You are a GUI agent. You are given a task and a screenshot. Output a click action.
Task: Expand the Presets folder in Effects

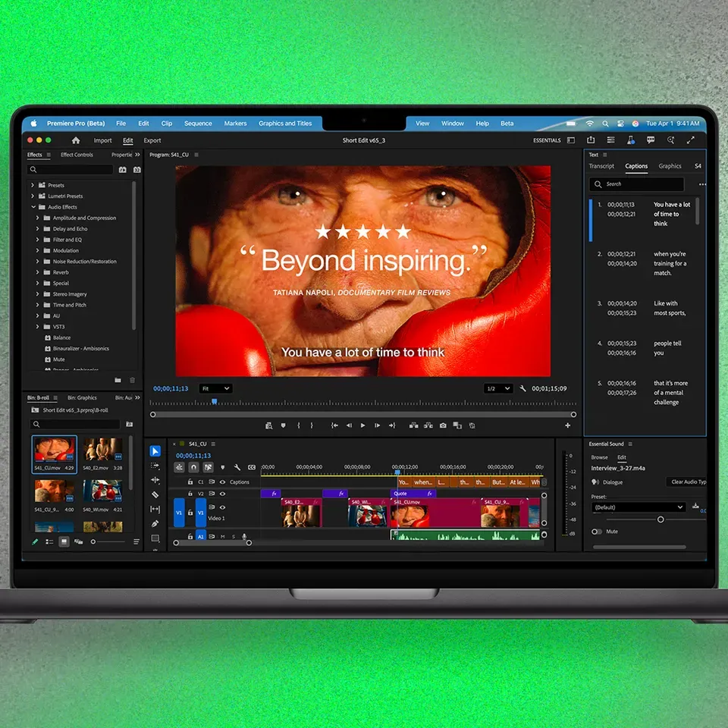(x=33, y=185)
